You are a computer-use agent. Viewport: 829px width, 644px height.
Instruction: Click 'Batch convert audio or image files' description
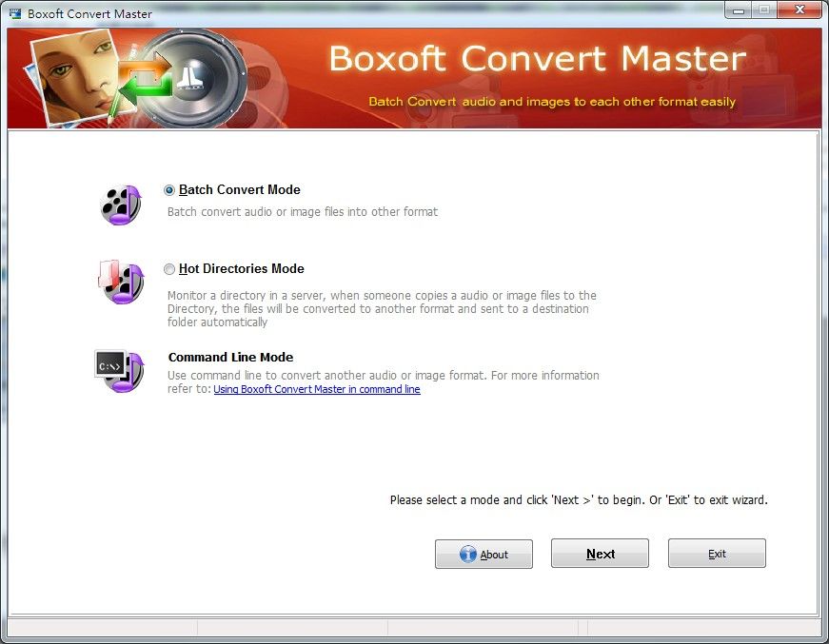click(303, 212)
